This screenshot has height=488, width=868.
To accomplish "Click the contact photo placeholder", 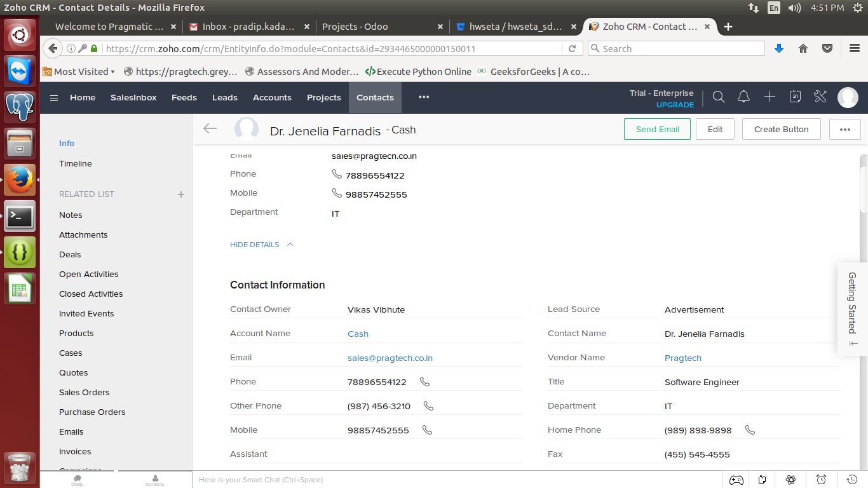I will [x=247, y=129].
